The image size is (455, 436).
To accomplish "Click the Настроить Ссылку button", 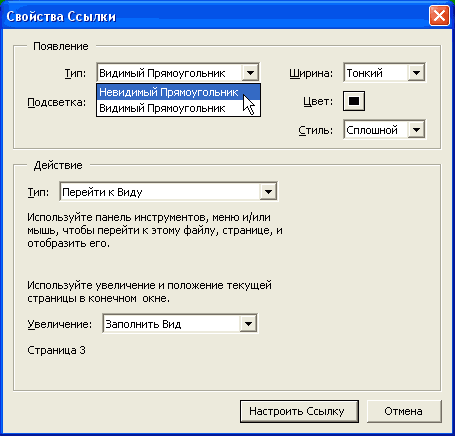I will (x=299, y=411).
